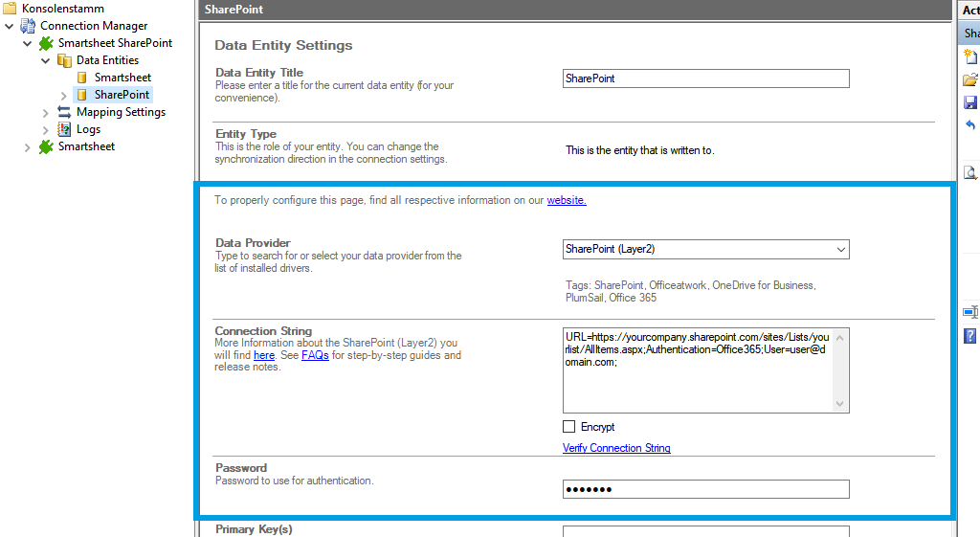Image resolution: width=980 pixels, height=537 pixels.
Task: Expand the Logs tree node
Action: pos(45,129)
